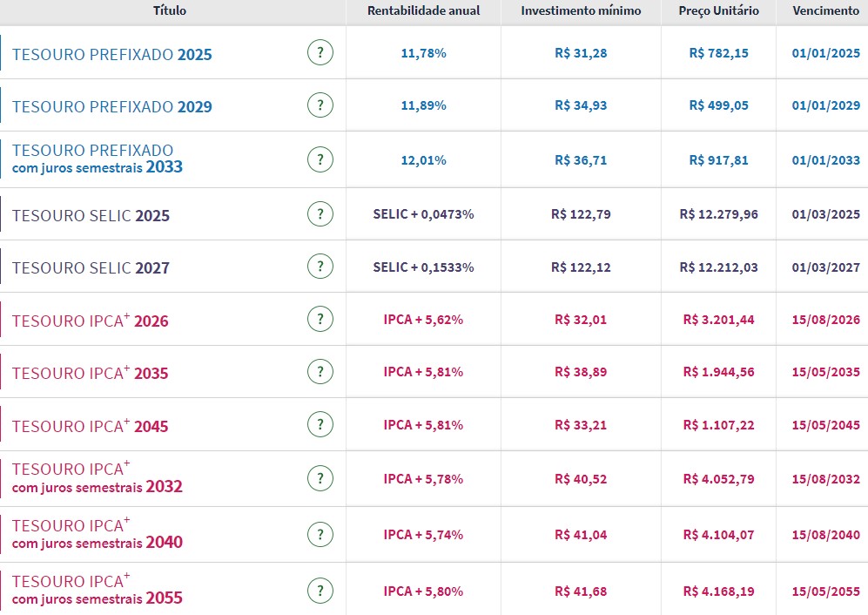Click question mark for Tesouro IPCA+ 2045

tap(320, 425)
